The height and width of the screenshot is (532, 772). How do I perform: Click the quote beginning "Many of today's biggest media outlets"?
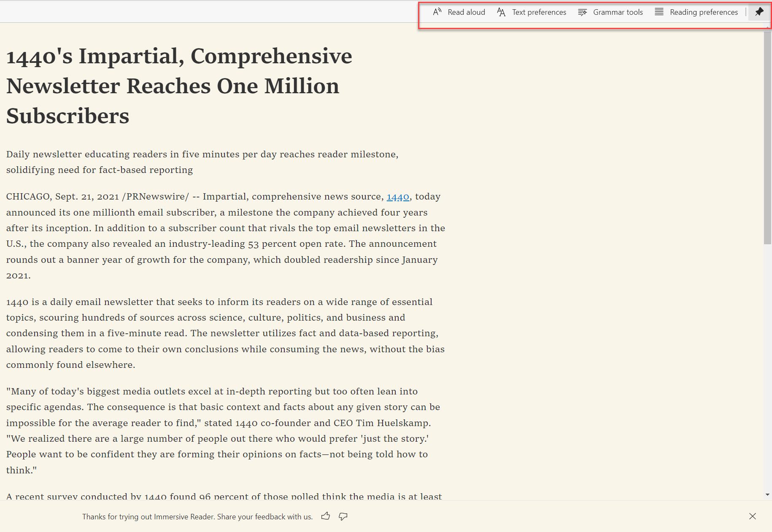[223, 431]
